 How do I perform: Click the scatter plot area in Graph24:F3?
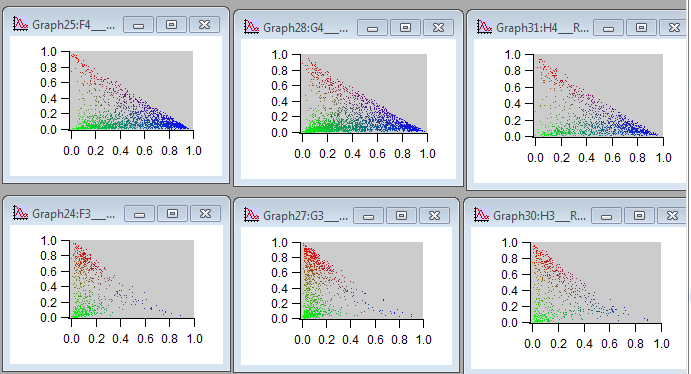coord(132,279)
